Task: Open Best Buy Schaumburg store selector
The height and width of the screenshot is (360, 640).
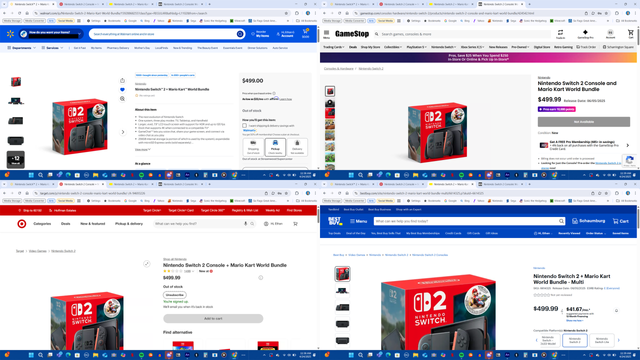Action: (588, 221)
